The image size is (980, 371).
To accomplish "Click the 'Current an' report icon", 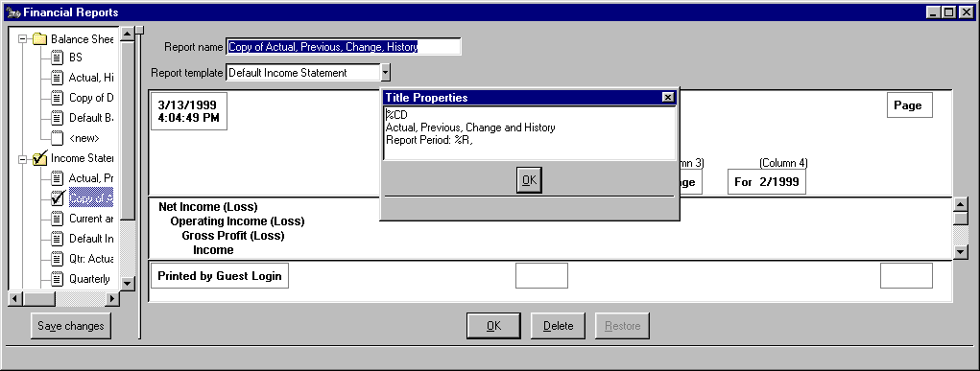I will [58, 218].
